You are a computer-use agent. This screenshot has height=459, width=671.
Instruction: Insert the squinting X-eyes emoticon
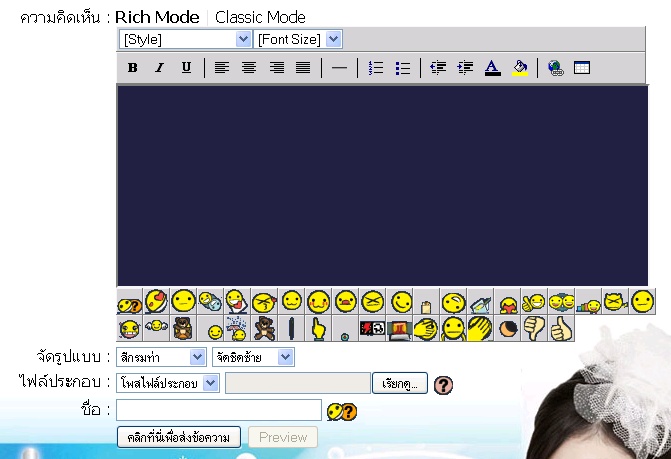pos(373,301)
